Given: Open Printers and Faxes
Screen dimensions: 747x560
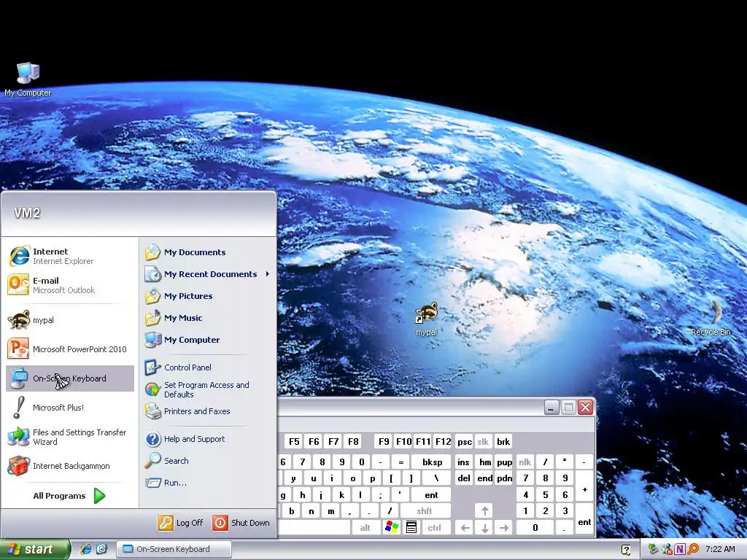Looking at the screenshot, I should pyautogui.click(x=207, y=411).
